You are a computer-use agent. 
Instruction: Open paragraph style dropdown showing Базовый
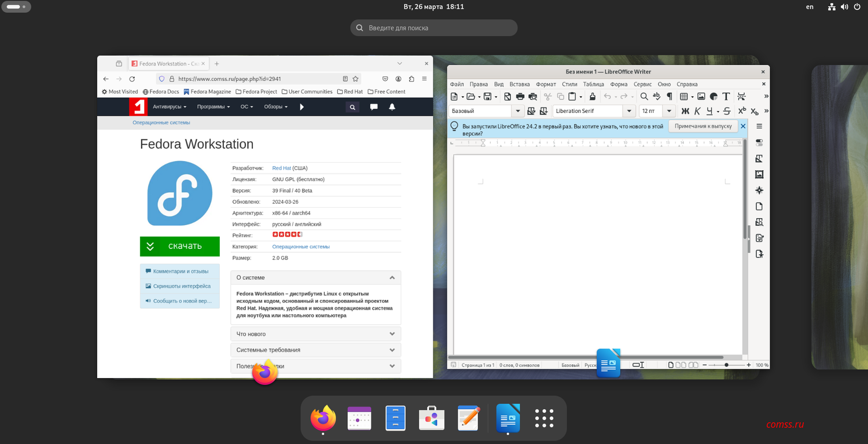point(518,111)
